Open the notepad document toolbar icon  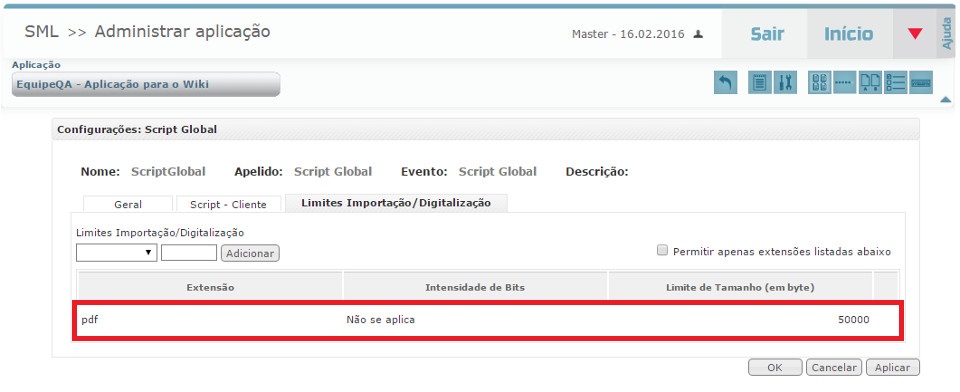(x=760, y=83)
